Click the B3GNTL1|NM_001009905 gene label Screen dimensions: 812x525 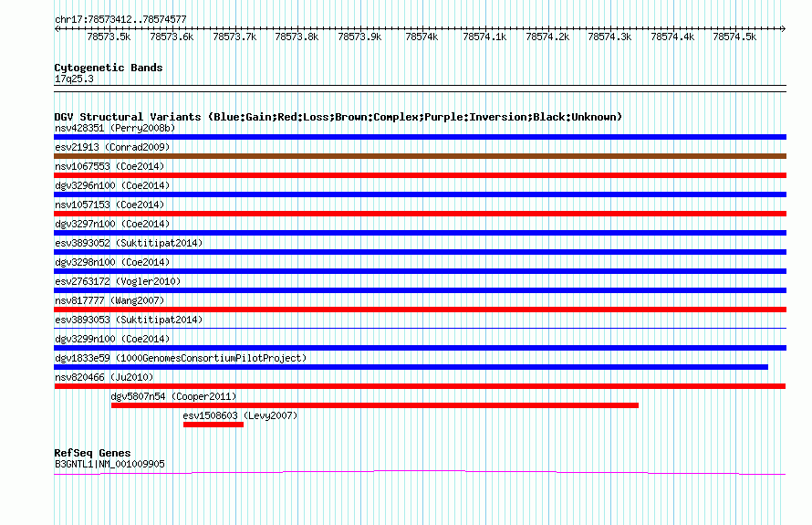pos(109,464)
